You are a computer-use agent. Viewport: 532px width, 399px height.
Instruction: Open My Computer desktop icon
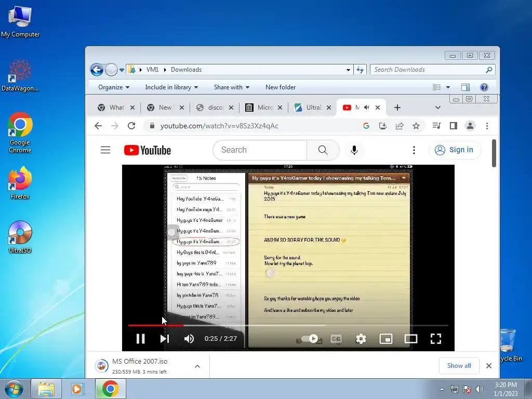[20, 21]
